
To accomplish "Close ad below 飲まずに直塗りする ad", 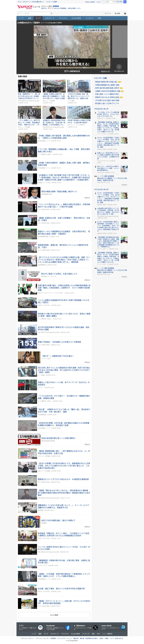I will pyautogui.click(x=89, y=280).
